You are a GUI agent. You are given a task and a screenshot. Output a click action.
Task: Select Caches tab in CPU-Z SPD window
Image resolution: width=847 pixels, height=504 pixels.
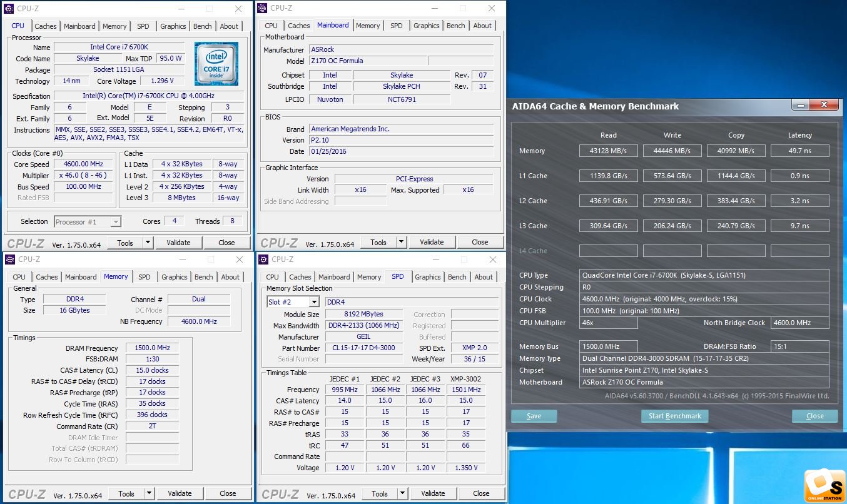point(300,277)
